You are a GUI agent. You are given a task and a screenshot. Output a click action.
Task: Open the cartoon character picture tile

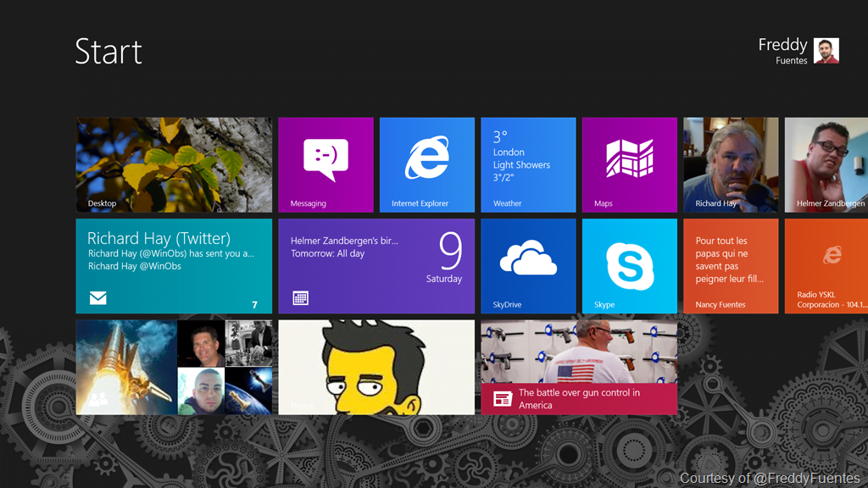click(376, 367)
